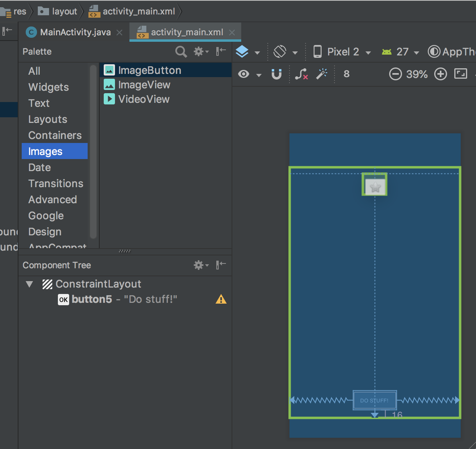476x449 pixels.
Task: Click the Clear All Constraints icon
Action: click(x=302, y=74)
